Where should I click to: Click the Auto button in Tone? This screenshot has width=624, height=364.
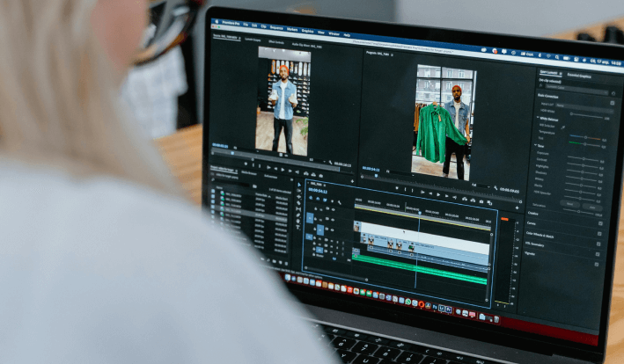point(592,207)
